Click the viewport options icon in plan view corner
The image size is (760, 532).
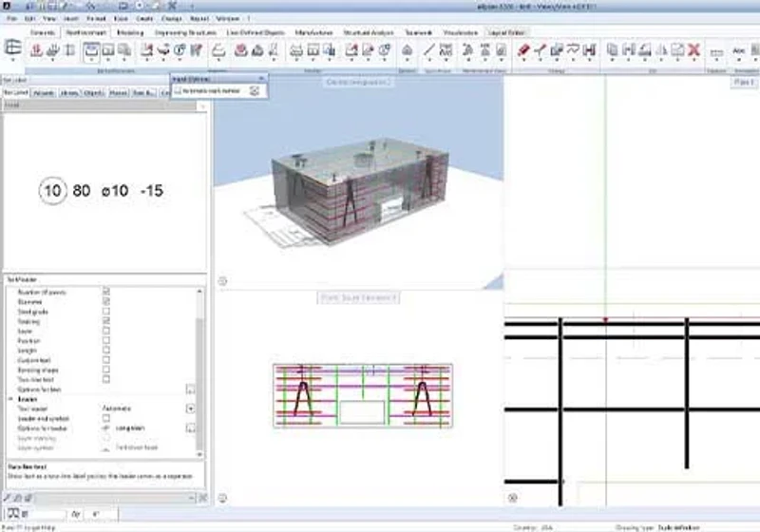(513, 498)
